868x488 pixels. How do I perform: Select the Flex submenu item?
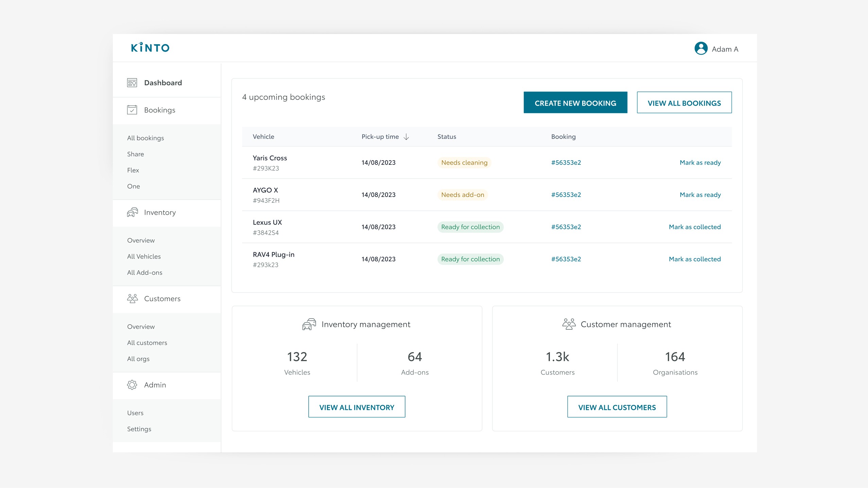tap(133, 170)
